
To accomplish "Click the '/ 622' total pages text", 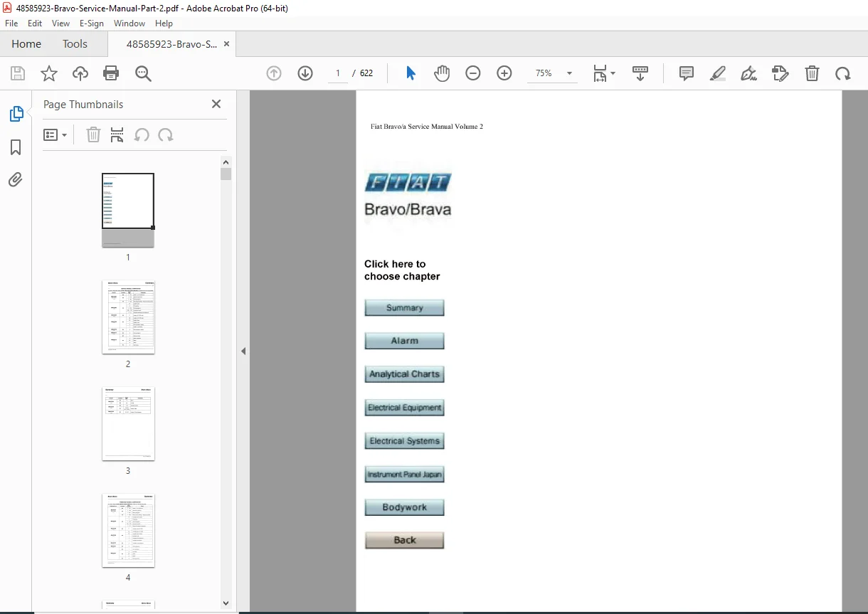I will point(363,73).
